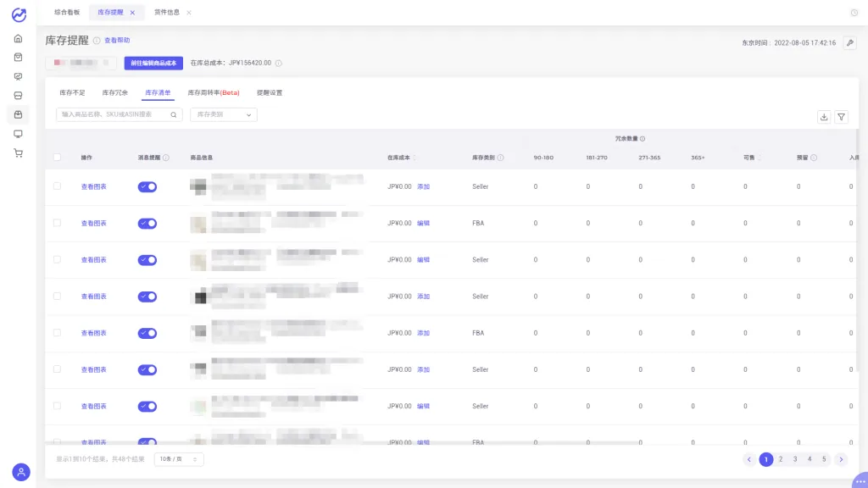Click the product search input field
This screenshot has width=868, height=488.
[119, 114]
